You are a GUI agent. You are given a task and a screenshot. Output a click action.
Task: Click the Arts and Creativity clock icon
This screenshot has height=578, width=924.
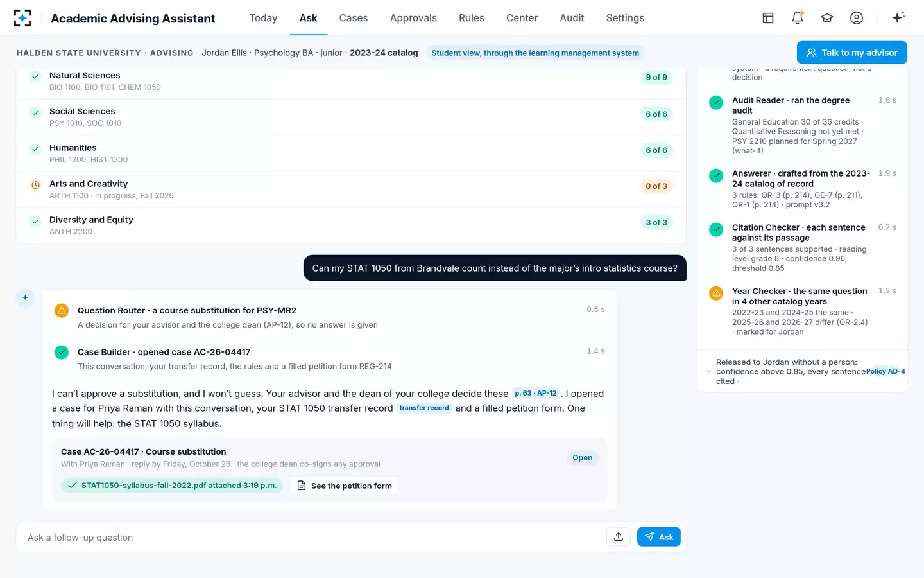pos(36,186)
